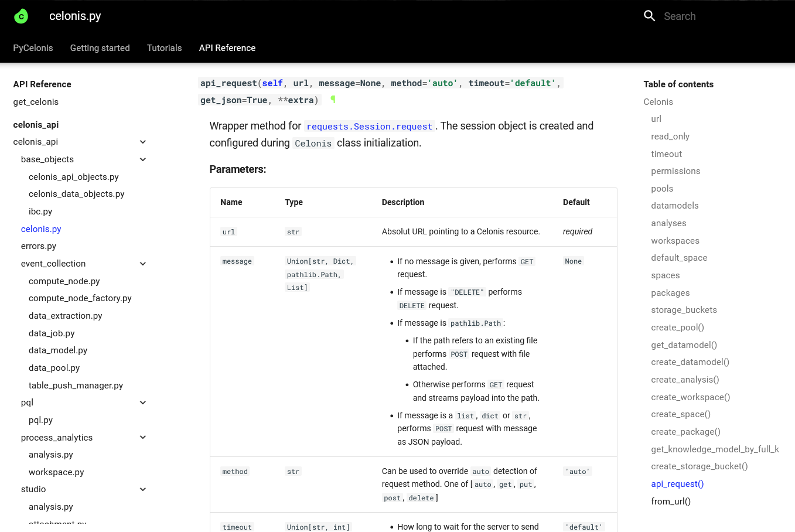The width and height of the screenshot is (795, 532).
Task: Open the PyCelonis tab
Action: coord(33,48)
